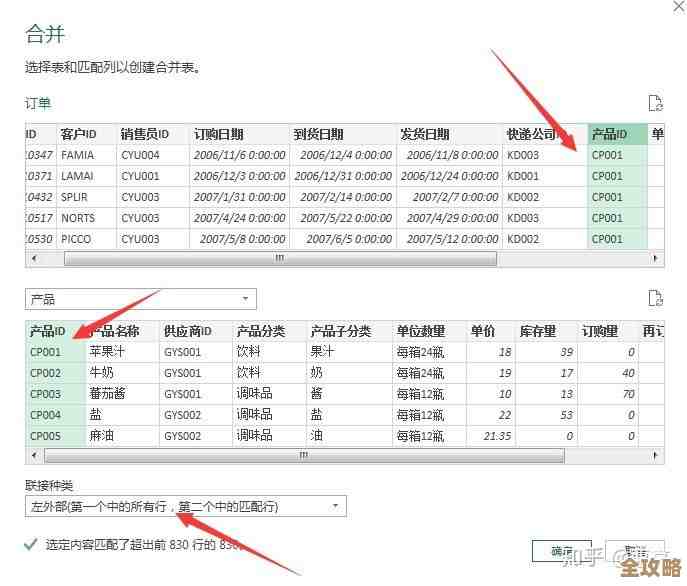Click the 订单 table horizontal scrollbar thumb
The image size is (687, 586).
(280, 258)
